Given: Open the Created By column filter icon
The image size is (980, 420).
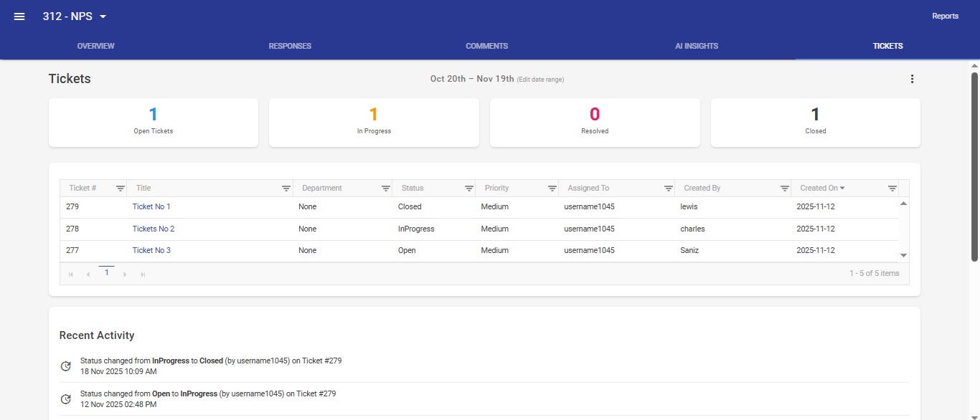Looking at the screenshot, I should (785, 188).
